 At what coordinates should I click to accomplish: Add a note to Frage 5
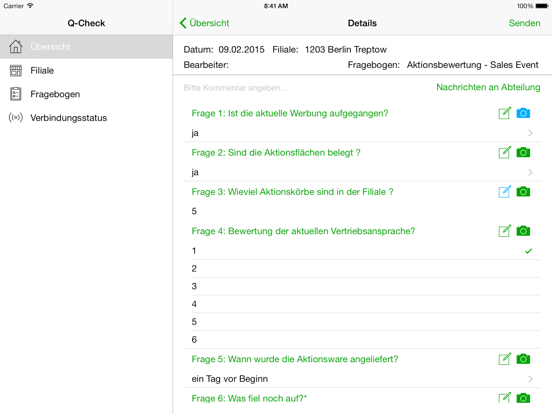pyautogui.click(x=504, y=359)
